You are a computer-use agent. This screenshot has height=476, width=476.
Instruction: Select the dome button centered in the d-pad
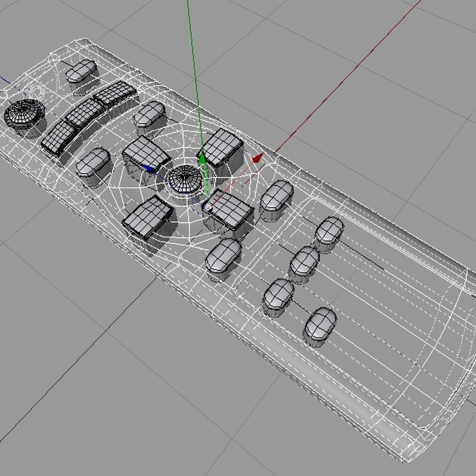(x=185, y=178)
